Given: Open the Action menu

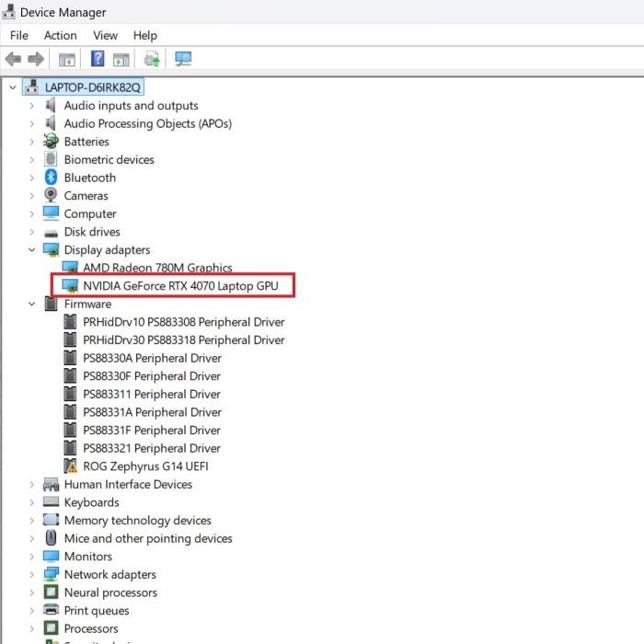Looking at the screenshot, I should click(60, 35).
